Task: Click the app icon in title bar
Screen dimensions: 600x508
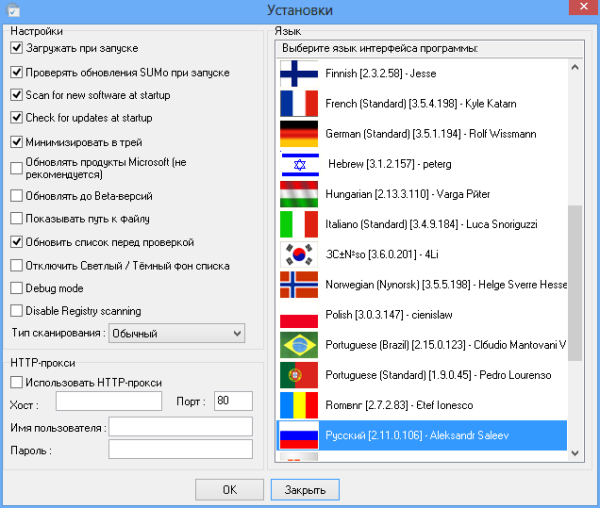Action: [x=13, y=10]
